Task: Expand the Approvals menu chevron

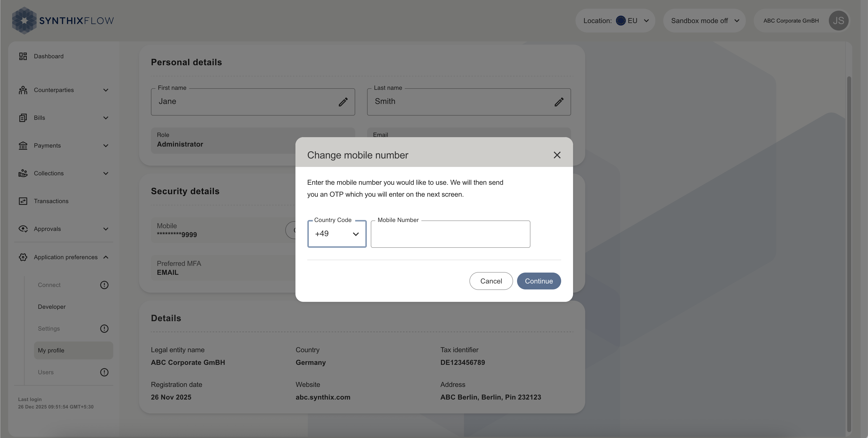Action: 106,229
